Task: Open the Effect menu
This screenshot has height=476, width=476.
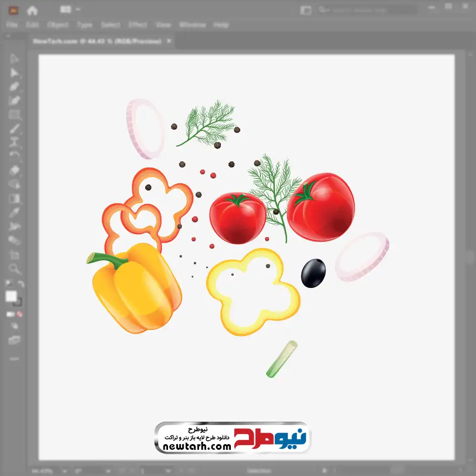Action: [x=138, y=25]
